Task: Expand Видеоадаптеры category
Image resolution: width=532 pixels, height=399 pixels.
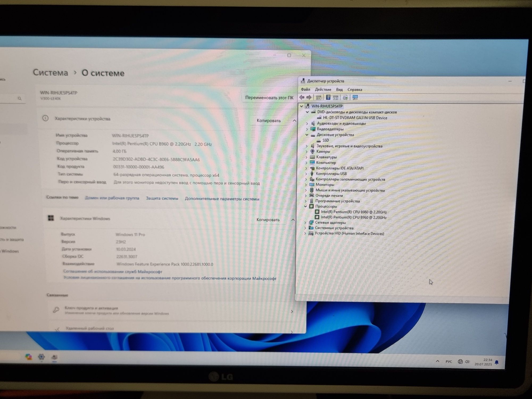Action: click(x=307, y=129)
